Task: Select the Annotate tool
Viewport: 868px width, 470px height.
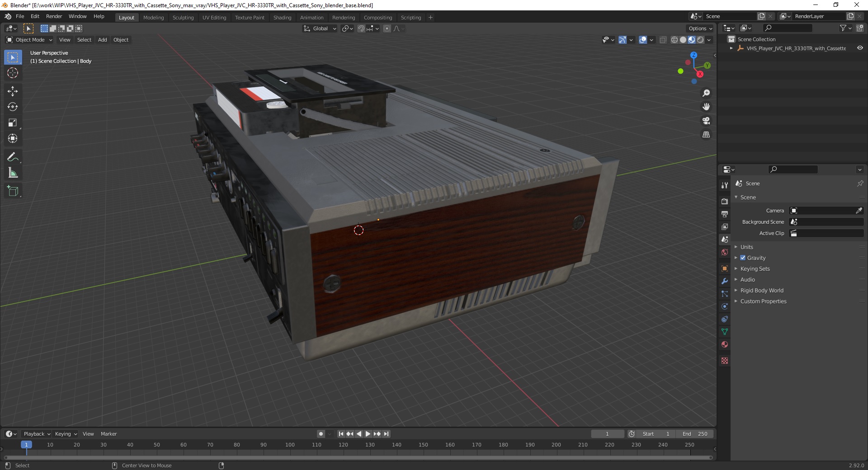Action: (13, 157)
